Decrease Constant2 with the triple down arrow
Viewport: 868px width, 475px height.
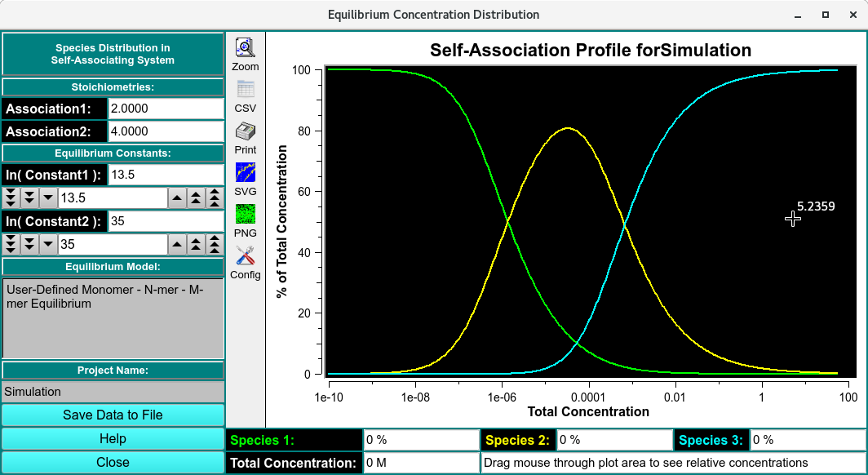coord(11,245)
